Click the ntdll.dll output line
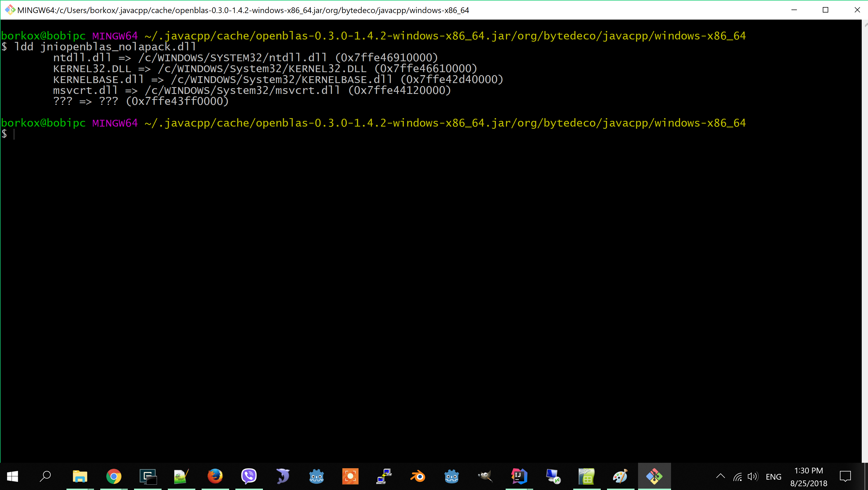The image size is (868, 490). [245, 57]
